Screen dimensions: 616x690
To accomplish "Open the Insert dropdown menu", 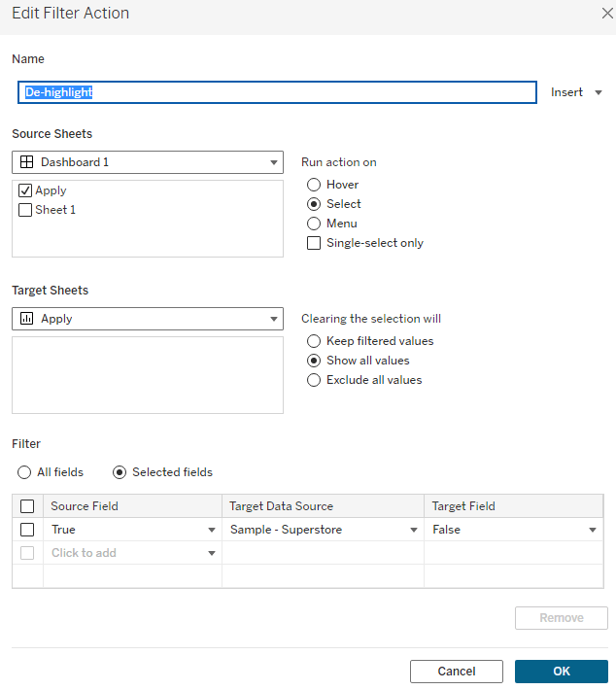I will click(577, 92).
